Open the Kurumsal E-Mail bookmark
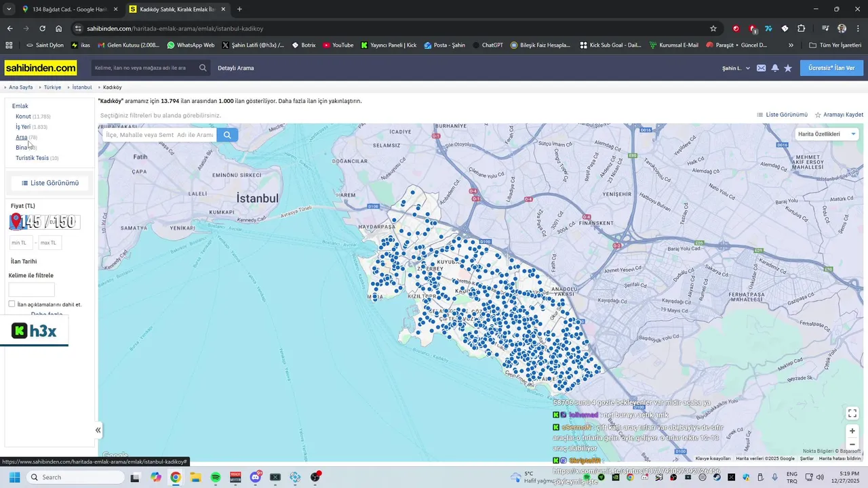868x488 pixels. point(674,45)
